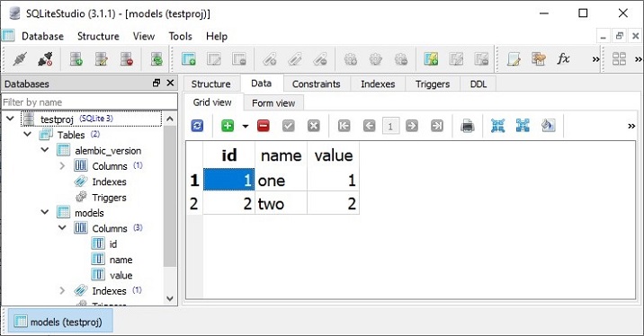Viewport: 644px width, 336px height.
Task: Click the Create trigger gear icon
Action: [x=351, y=59]
